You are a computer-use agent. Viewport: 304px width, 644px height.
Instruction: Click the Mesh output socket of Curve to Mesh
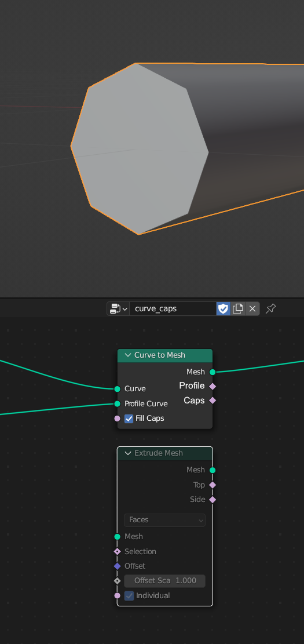tap(213, 372)
